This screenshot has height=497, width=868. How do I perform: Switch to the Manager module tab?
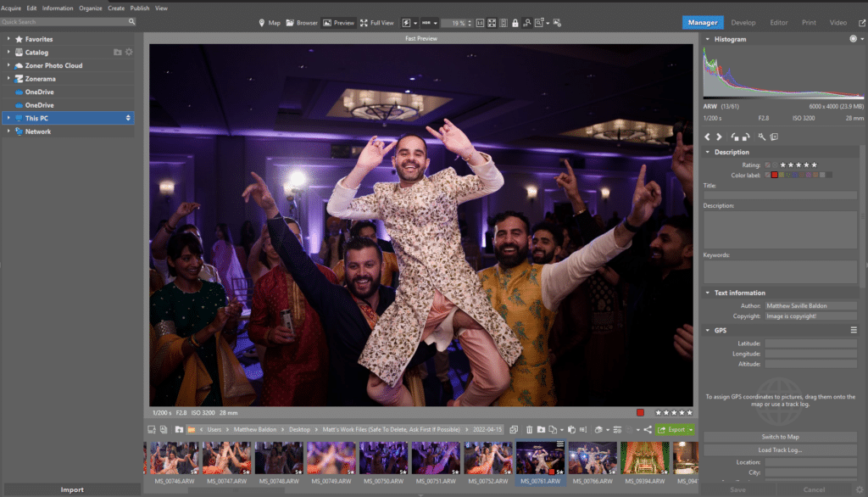click(703, 23)
